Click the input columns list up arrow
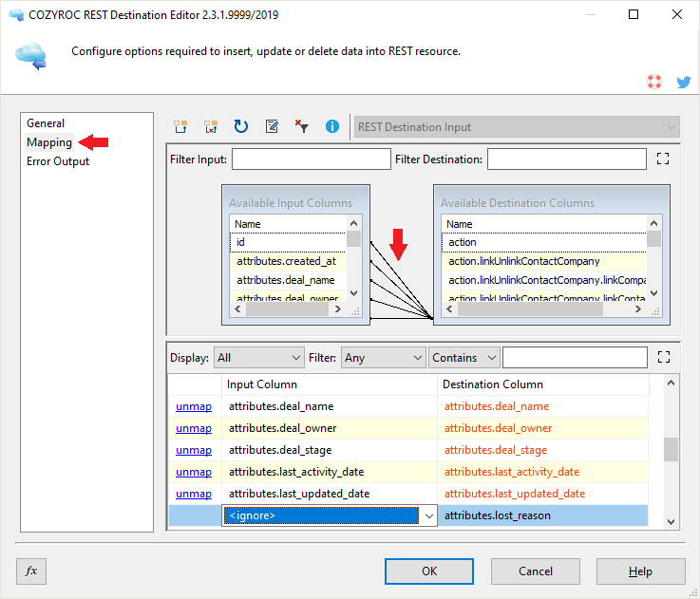The image size is (700, 599). (x=353, y=223)
